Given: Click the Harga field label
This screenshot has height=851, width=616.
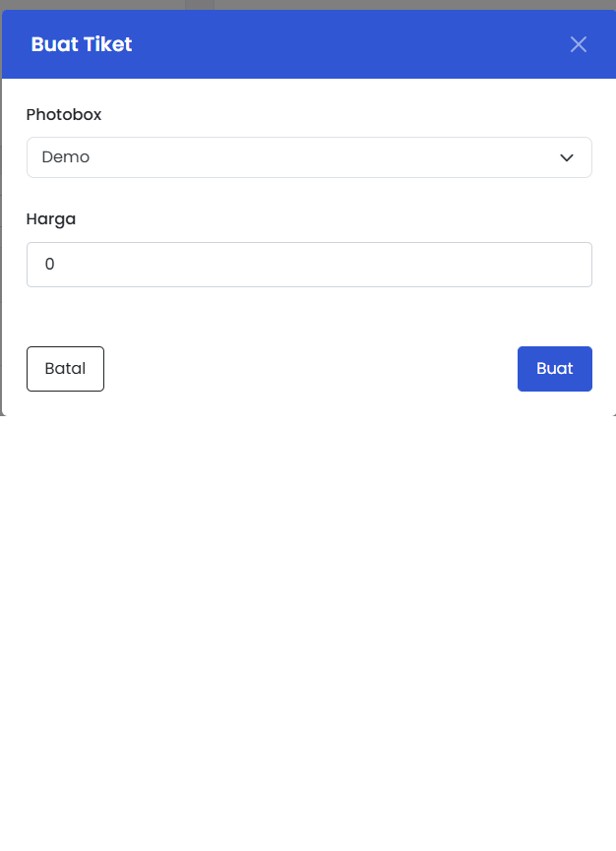Looking at the screenshot, I should 51,219.
